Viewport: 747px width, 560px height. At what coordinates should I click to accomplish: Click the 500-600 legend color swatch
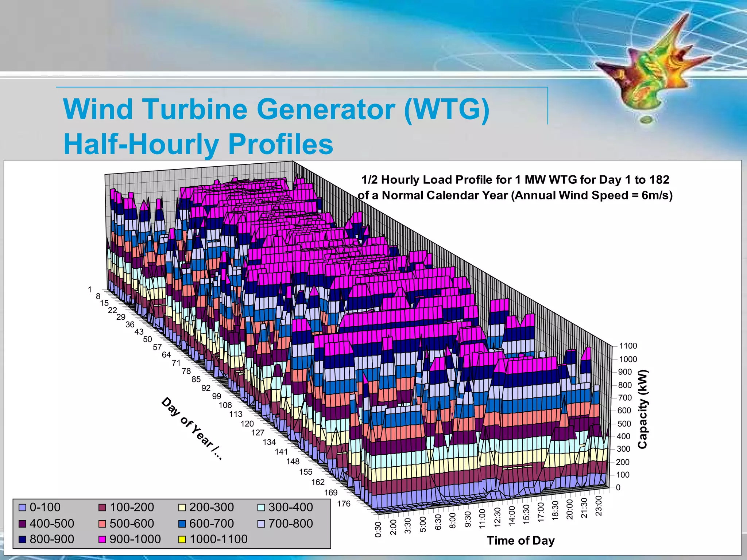[x=102, y=524]
